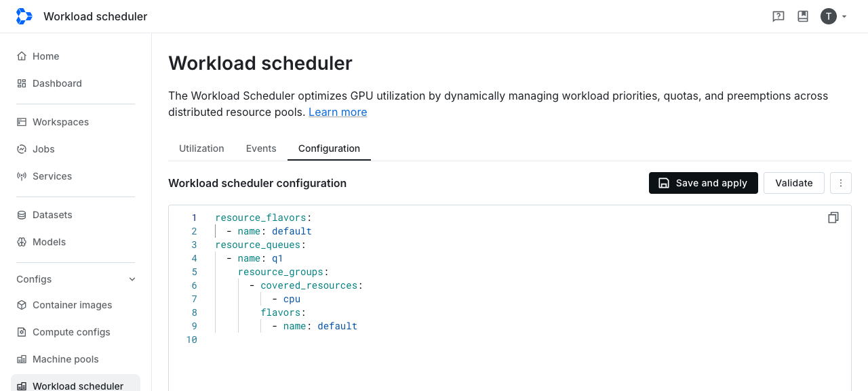Switch to the Events tab
Image resolution: width=868 pixels, height=391 pixels.
[x=261, y=148]
